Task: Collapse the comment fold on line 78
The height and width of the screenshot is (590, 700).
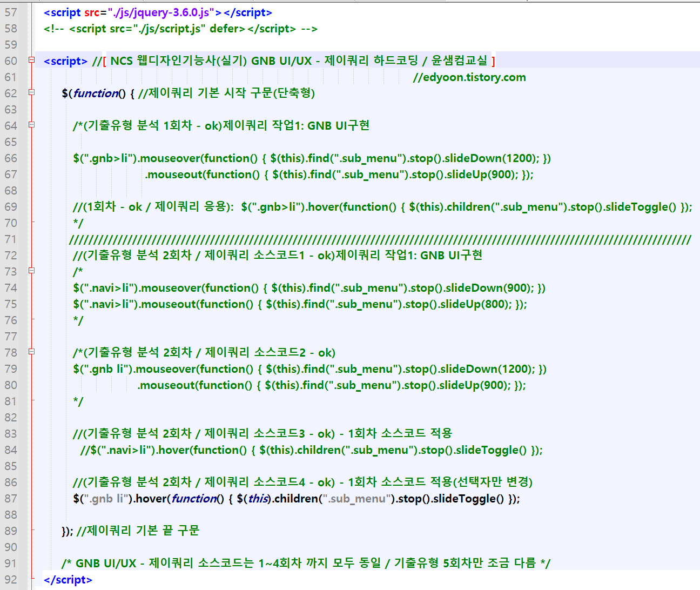Action: click(x=31, y=352)
